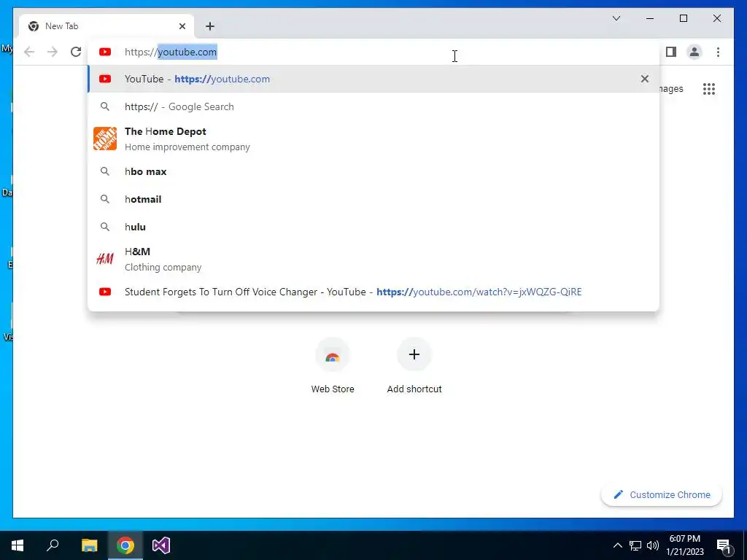Image resolution: width=747 pixels, height=560 pixels.
Task: Open the tab search chevron
Action: (x=616, y=18)
